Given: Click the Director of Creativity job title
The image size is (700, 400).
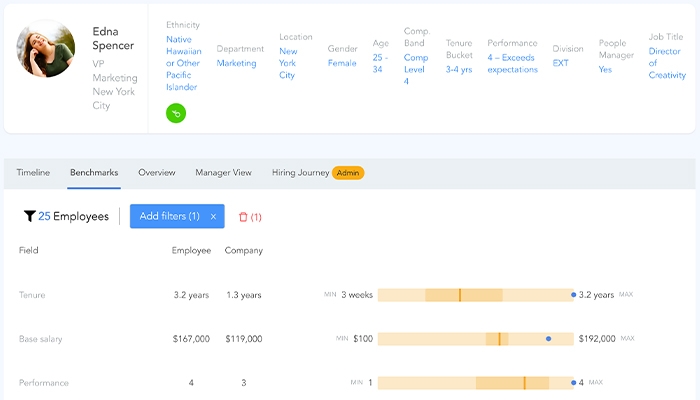Looking at the screenshot, I should (667, 63).
